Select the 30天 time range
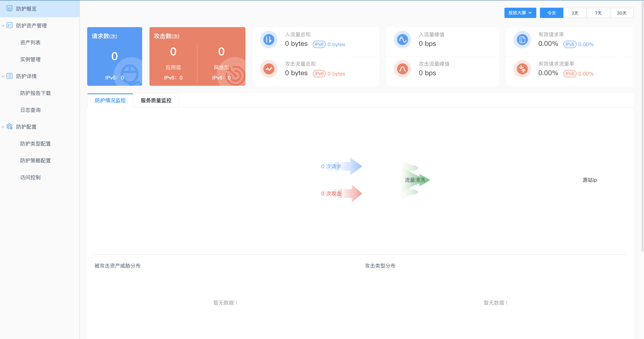 [622, 13]
